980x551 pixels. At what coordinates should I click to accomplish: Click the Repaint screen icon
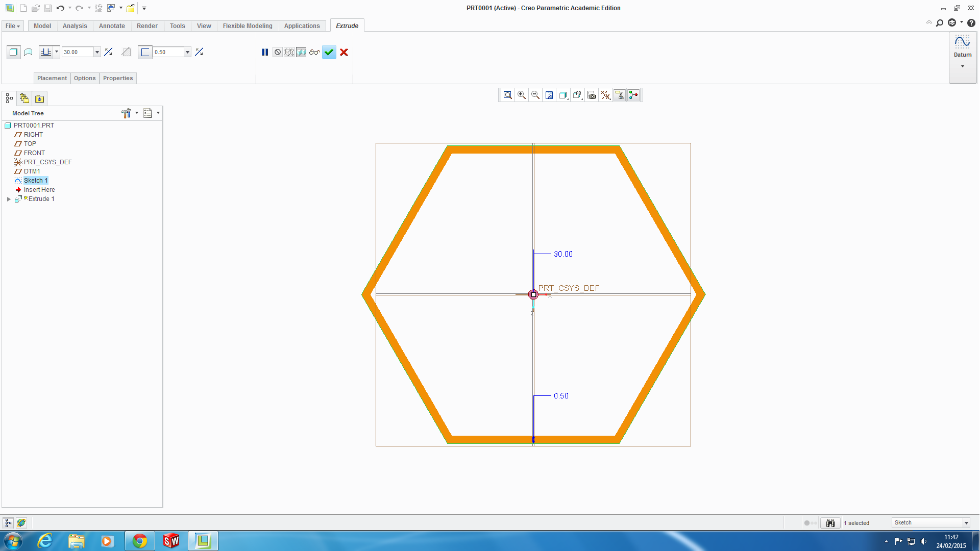pos(549,95)
